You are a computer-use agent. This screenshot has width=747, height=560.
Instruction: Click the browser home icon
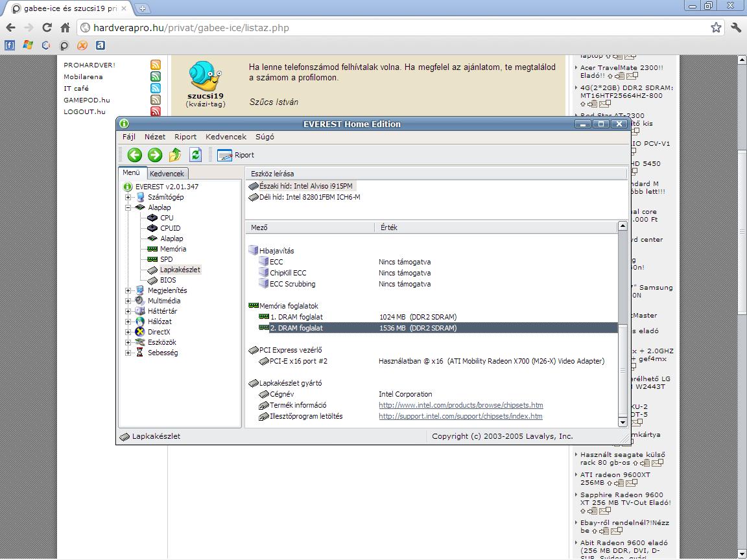[x=65, y=28]
